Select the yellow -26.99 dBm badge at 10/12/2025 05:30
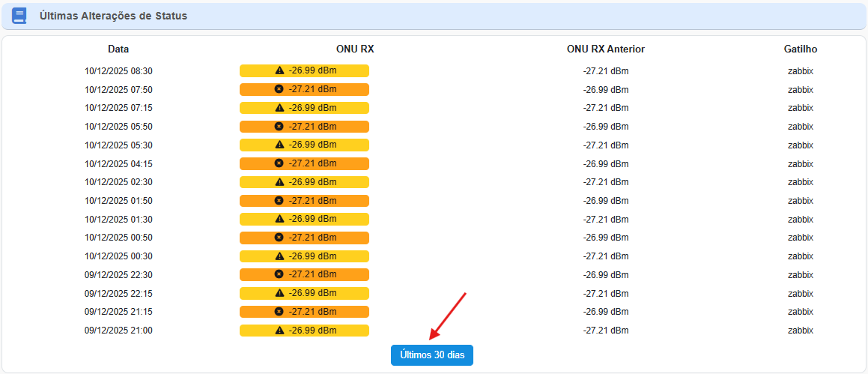868x374 pixels. coord(304,145)
